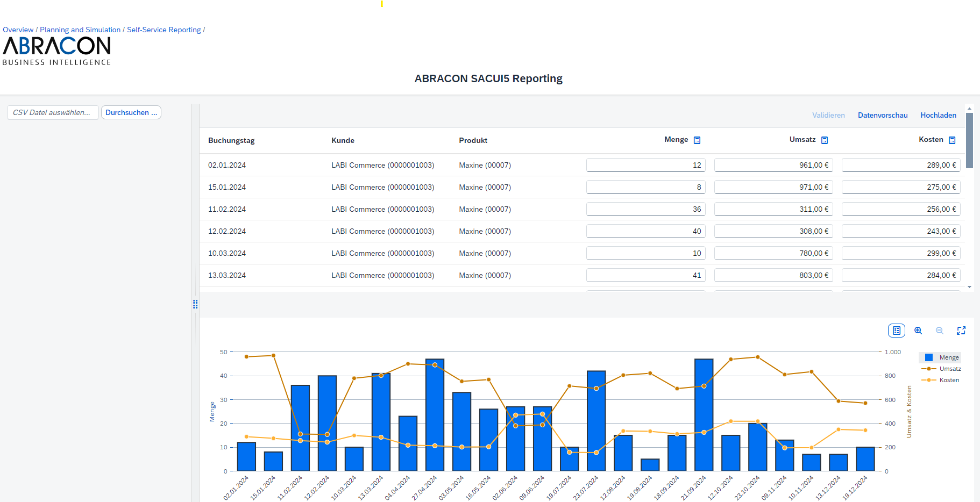Click the Menge field for 02.01.2024
The height and width of the screenshot is (502, 980).
pyautogui.click(x=645, y=165)
